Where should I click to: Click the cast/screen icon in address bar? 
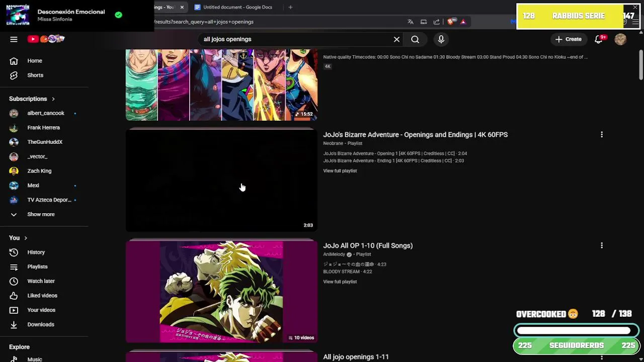click(x=424, y=22)
